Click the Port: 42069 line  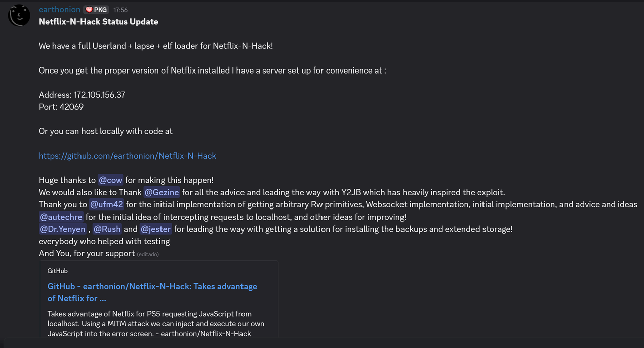pyautogui.click(x=61, y=107)
